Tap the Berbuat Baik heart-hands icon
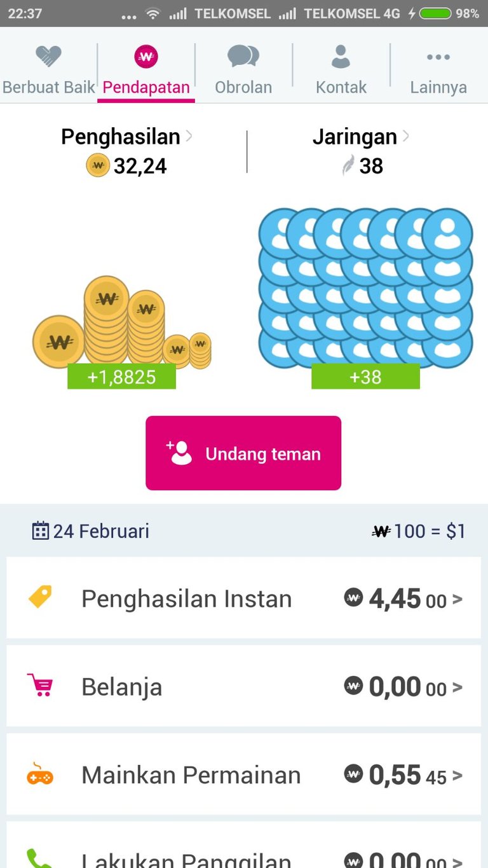Image resolution: width=488 pixels, height=868 pixels. (x=48, y=57)
